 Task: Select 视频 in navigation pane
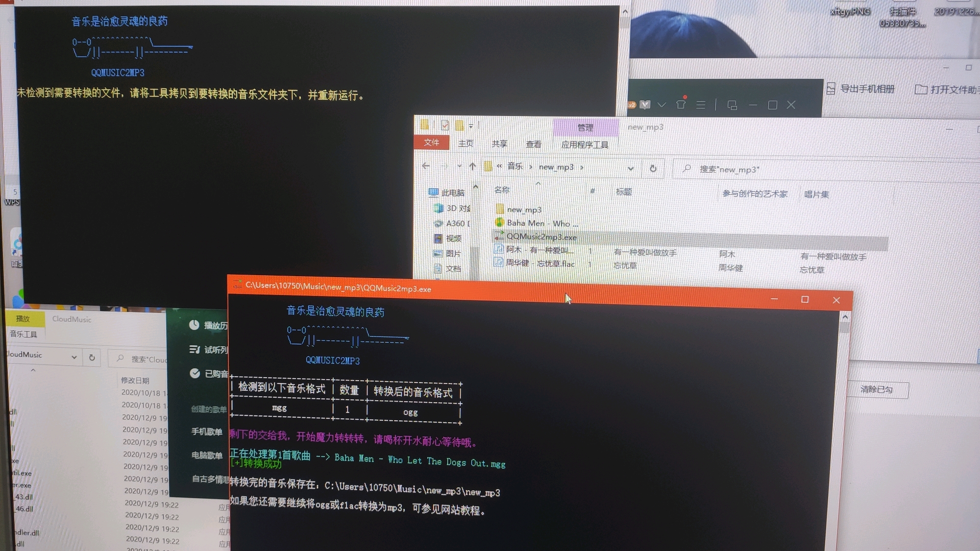point(448,239)
